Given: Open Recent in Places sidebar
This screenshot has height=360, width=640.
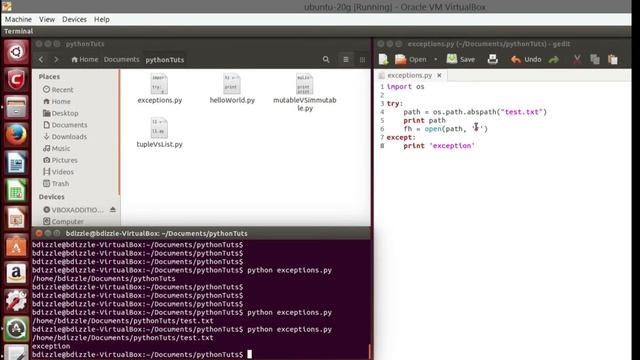Looking at the screenshot, I should [58, 90].
